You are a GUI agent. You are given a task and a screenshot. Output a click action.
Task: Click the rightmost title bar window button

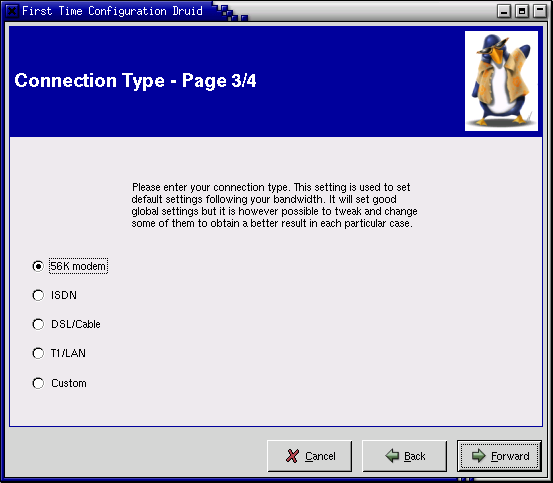point(540,11)
